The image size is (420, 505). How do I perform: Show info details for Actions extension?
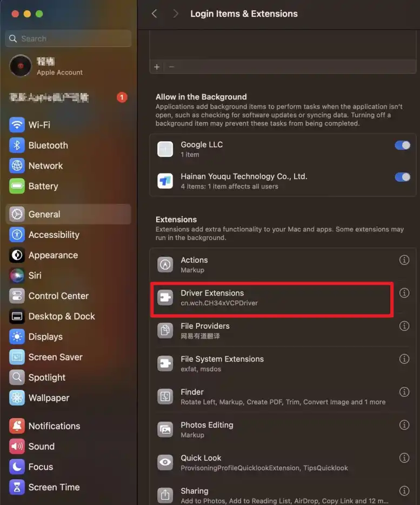[404, 260]
